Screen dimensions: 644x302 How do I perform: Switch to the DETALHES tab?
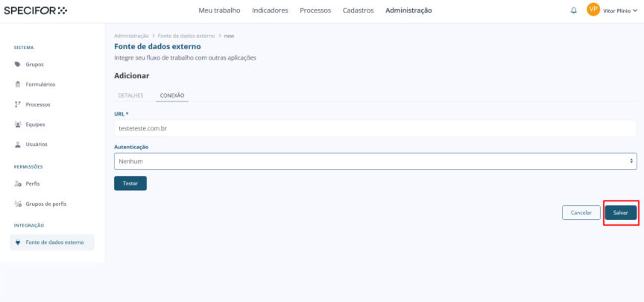click(130, 95)
